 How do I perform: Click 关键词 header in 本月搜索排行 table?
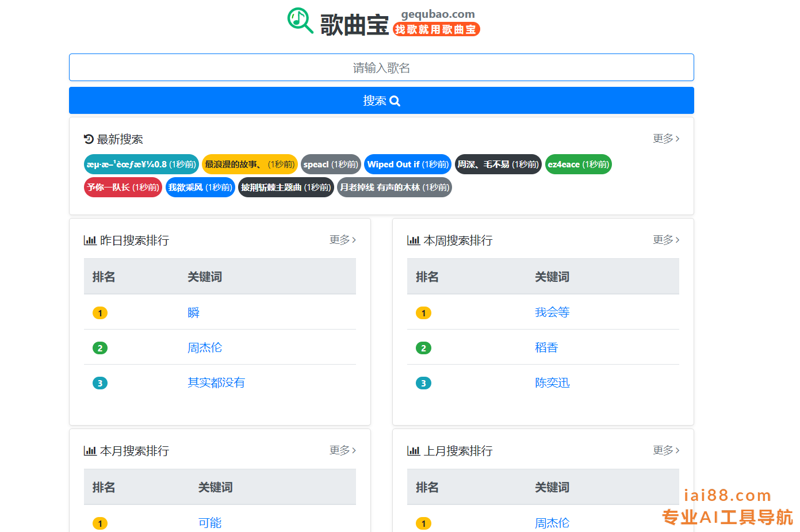[x=216, y=487]
